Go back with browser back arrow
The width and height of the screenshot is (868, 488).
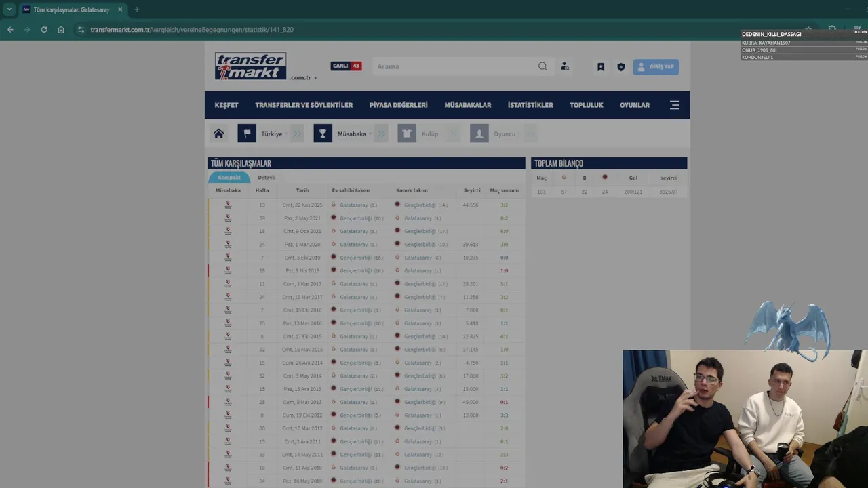click(x=10, y=30)
